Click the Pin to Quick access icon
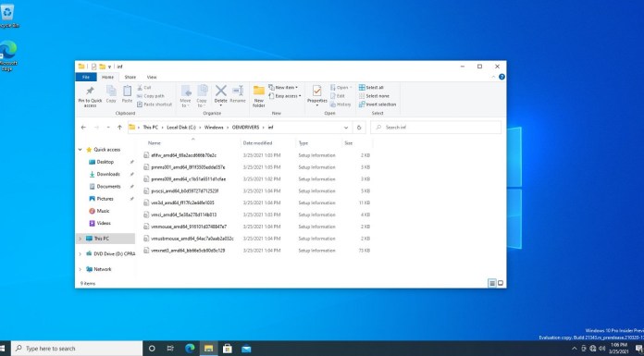 click(90, 92)
